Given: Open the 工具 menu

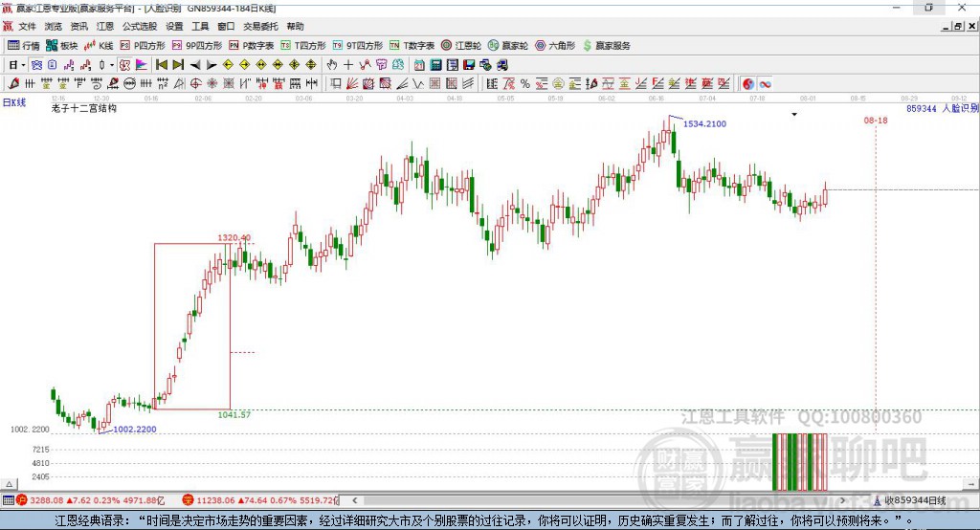Looking at the screenshot, I should 200,26.
